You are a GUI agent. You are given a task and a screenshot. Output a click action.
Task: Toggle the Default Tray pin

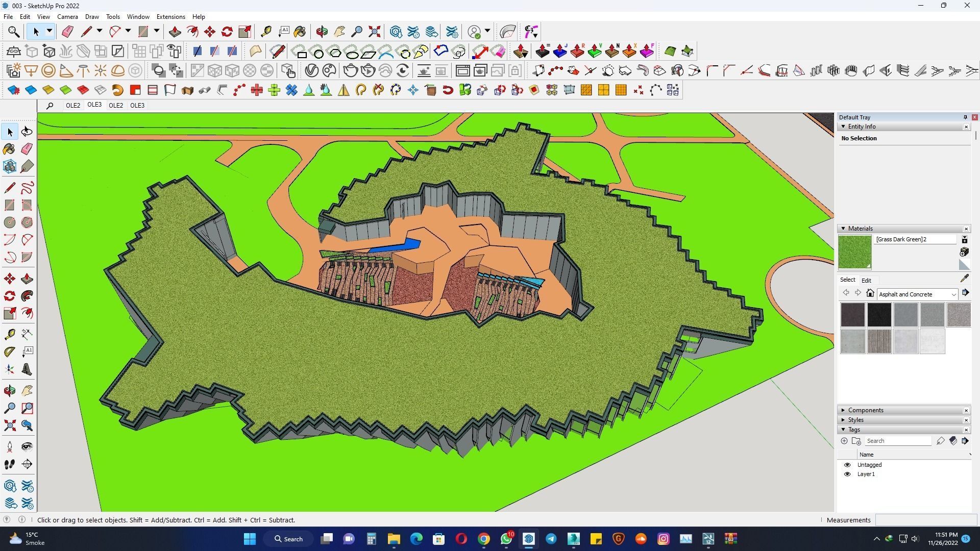click(965, 117)
